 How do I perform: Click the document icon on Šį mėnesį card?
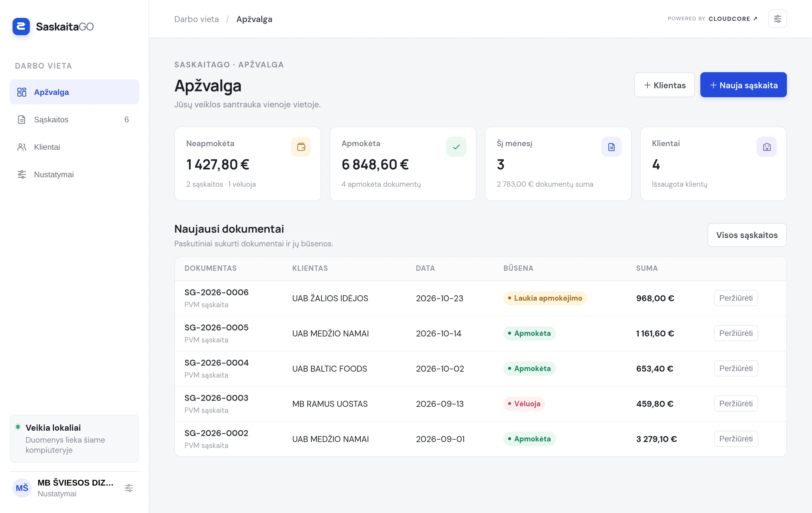(x=611, y=147)
